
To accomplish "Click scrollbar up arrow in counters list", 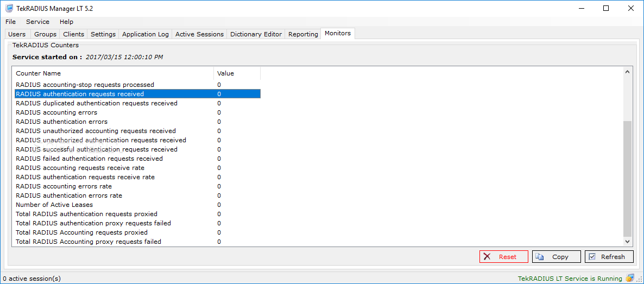I will 628,72.
